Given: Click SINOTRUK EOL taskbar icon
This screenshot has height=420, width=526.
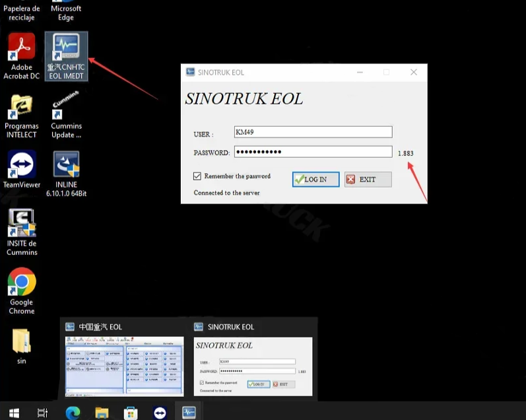Looking at the screenshot, I should pos(189,412).
